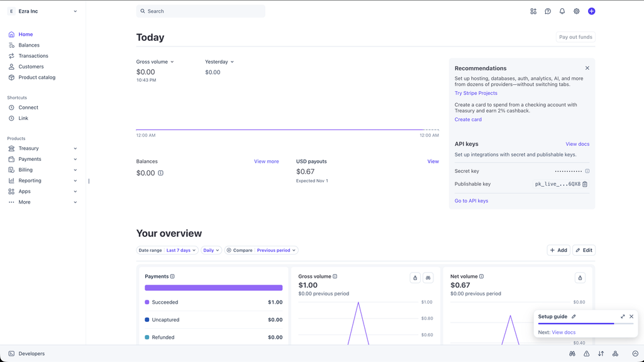
Task: Click View more next to Balances
Action: 266,162
